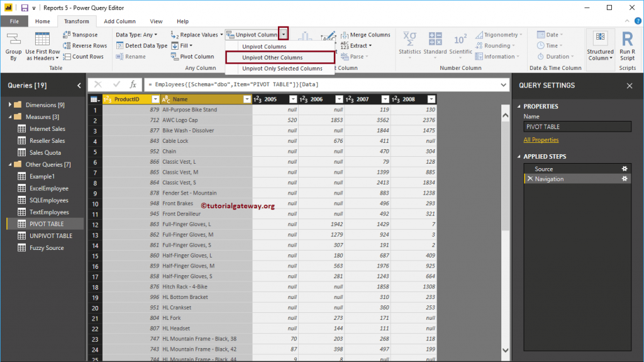Open All Properties link

click(541, 140)
